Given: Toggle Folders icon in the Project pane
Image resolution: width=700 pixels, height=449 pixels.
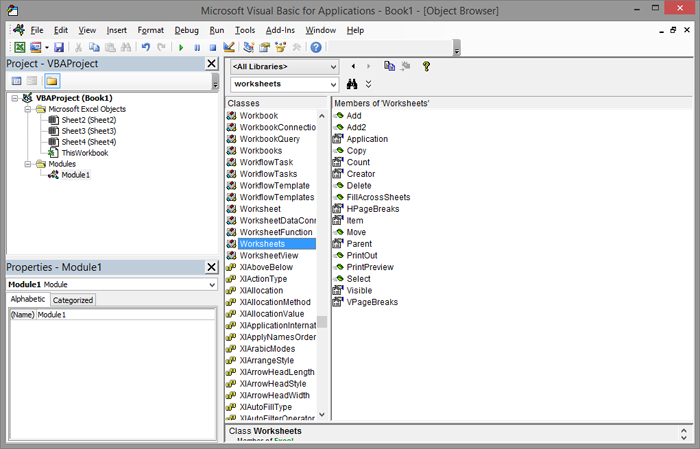Looking at the screenshot, I should click(x=52, y=81).
